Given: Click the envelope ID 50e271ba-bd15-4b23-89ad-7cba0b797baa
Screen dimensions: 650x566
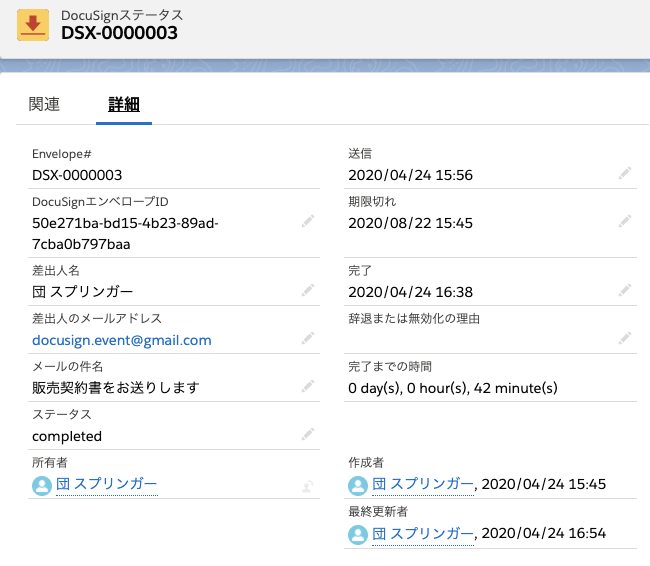Looking at the screenshot, I should 125,234.
